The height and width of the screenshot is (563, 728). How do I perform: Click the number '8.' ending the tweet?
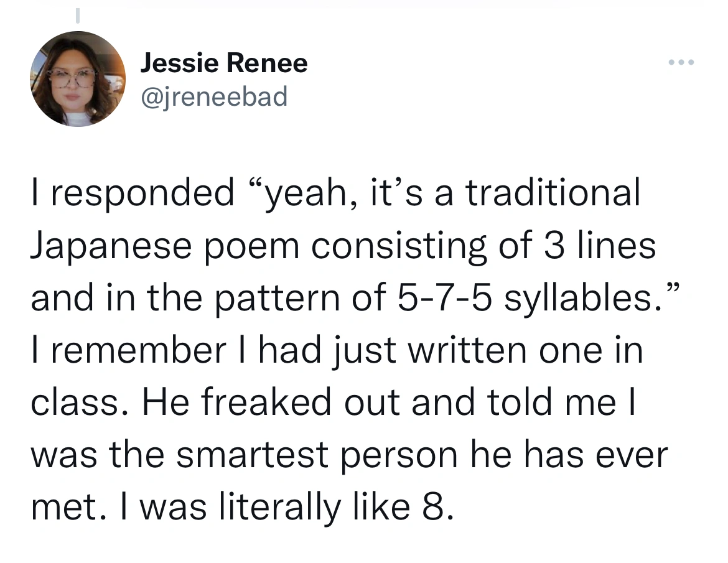[x=437, y=507]
